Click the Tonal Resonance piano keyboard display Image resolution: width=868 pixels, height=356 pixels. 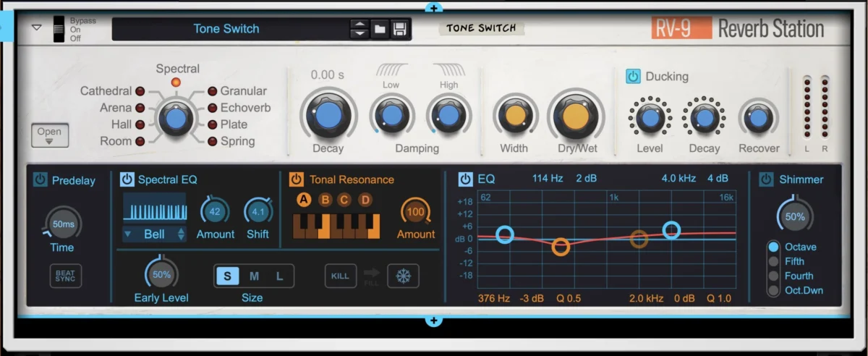[336, 226]
